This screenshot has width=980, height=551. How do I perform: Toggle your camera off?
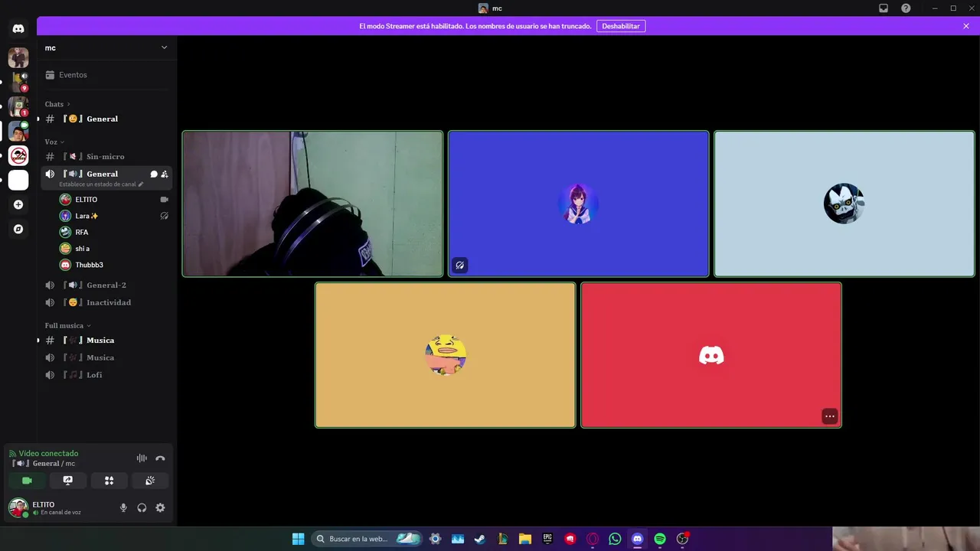click(x=27, y=481)
